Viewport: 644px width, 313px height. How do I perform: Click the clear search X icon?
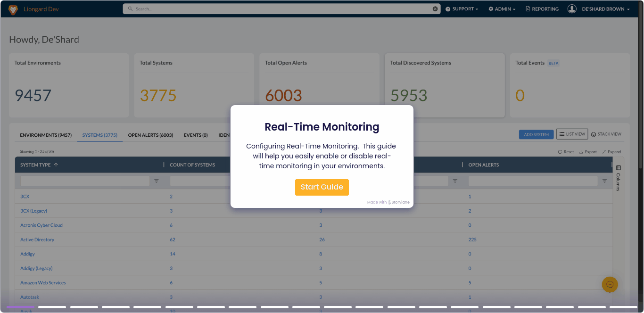click(435, 9)
